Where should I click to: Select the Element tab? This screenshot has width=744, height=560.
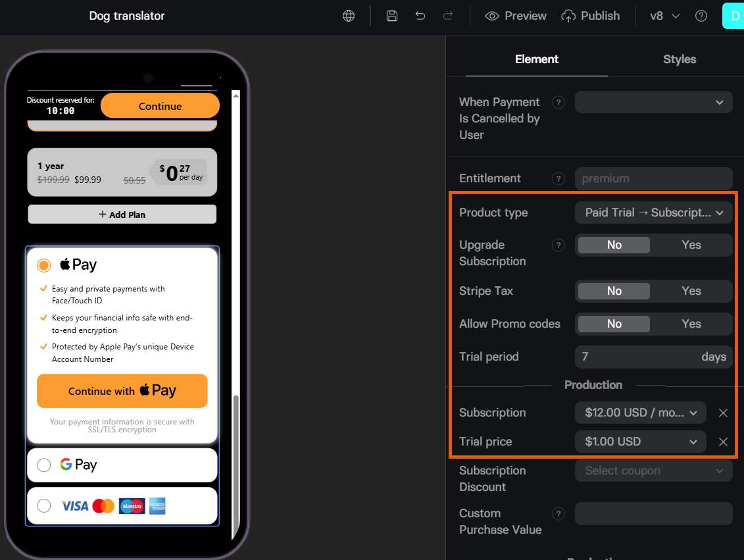(537, 59)
